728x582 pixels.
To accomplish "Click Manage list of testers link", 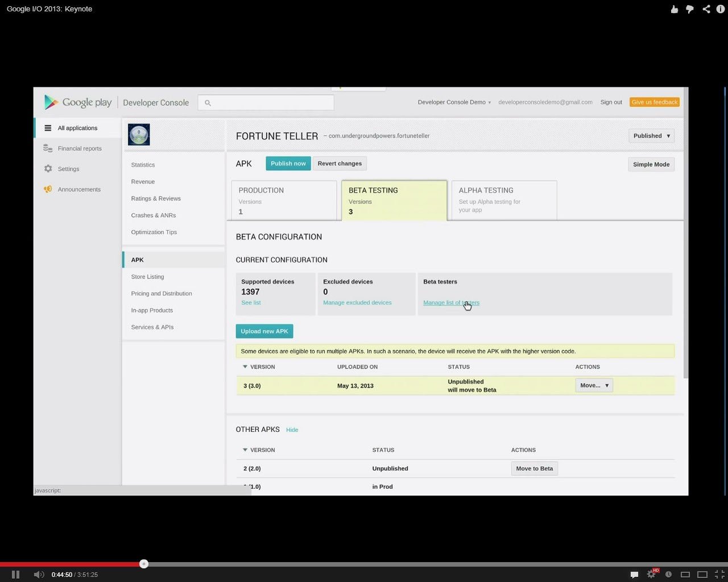I will click(x=451, y=302).
